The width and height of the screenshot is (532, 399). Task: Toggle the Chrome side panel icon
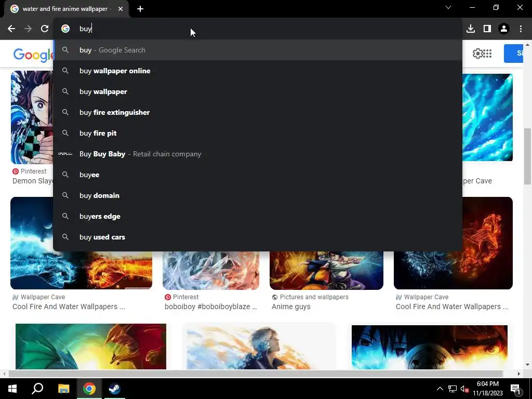(487, 29)
